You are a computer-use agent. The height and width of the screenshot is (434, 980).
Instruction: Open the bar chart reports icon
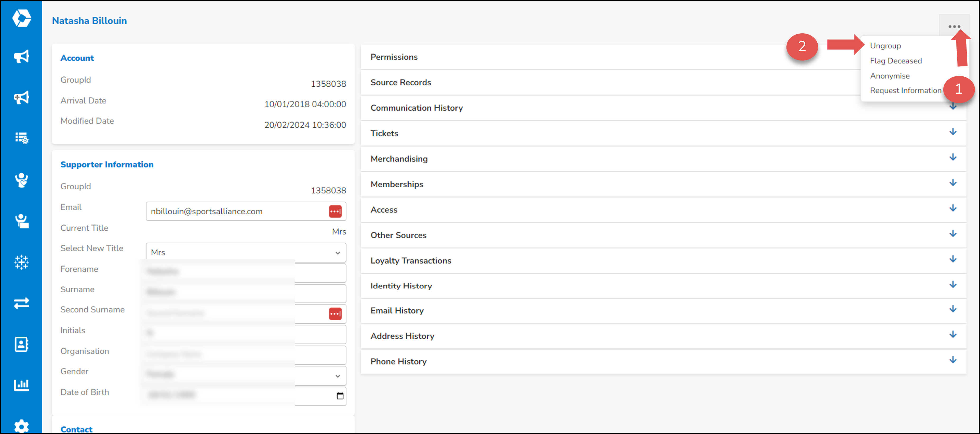pos(22,385)
